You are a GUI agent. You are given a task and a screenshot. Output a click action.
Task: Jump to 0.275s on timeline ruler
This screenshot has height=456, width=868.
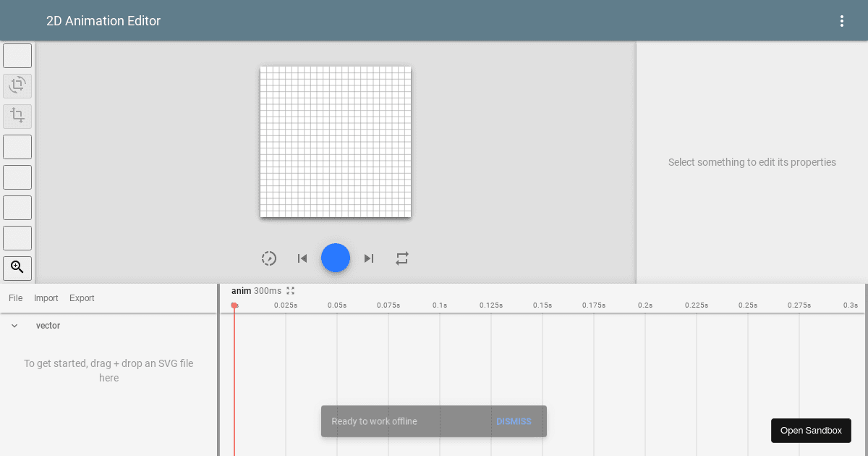click(799, 305)
